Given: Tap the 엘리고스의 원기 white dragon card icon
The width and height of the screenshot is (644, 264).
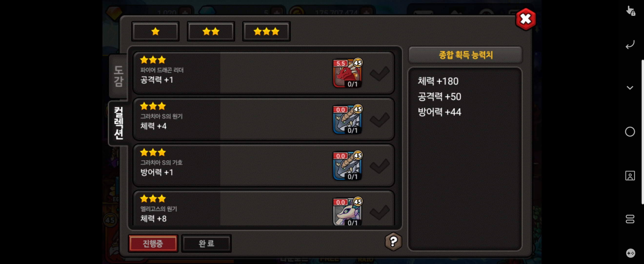Looking at the screenshot, I should click(x=347, y=212).
